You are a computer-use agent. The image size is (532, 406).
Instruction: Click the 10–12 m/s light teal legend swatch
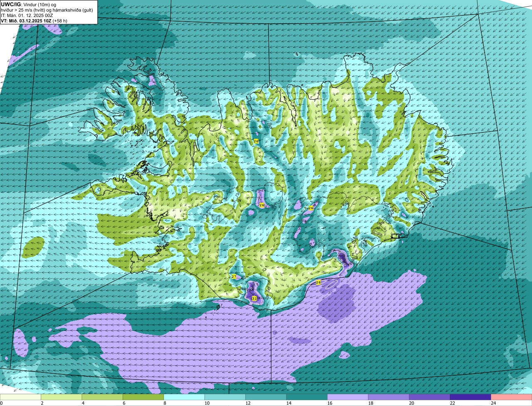point(226,397)
